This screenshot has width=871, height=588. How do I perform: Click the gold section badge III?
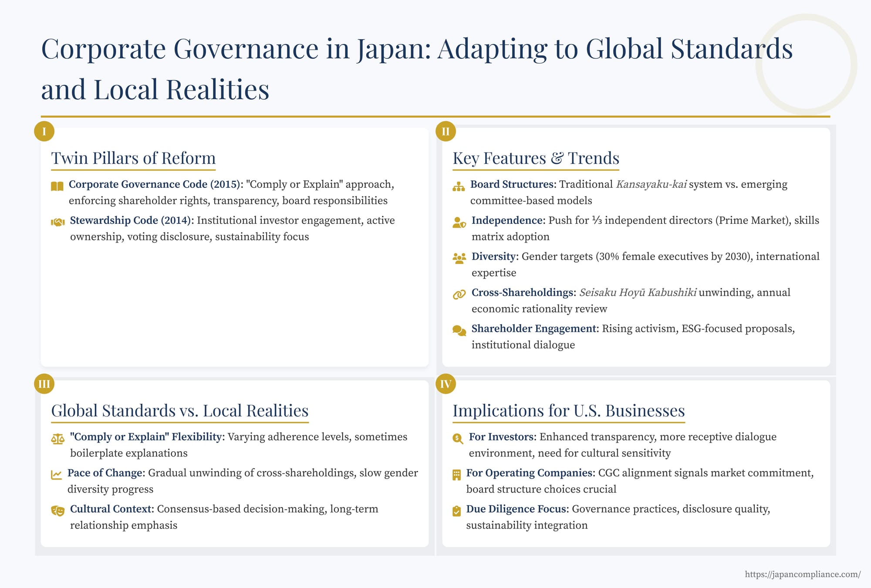pyautogui.click(x=44, y=384)
